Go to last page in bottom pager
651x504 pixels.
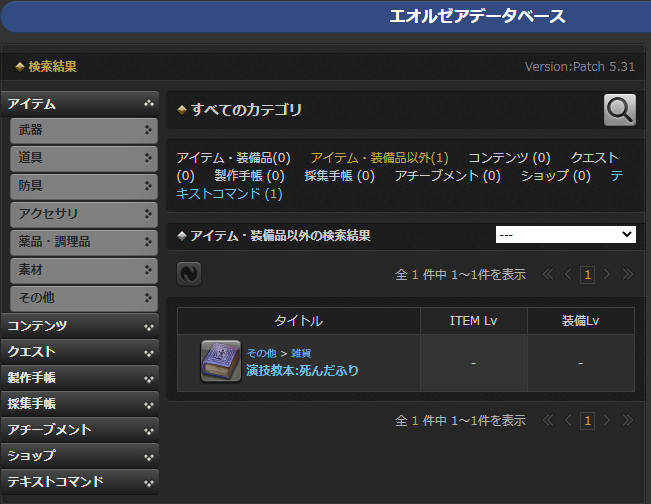[x=628, y=421]
